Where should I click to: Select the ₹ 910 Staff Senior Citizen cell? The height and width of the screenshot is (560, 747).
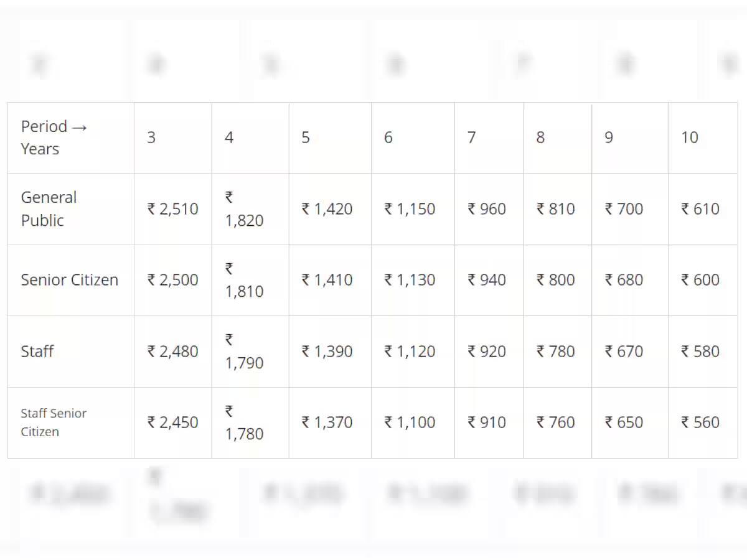[487, 422]
